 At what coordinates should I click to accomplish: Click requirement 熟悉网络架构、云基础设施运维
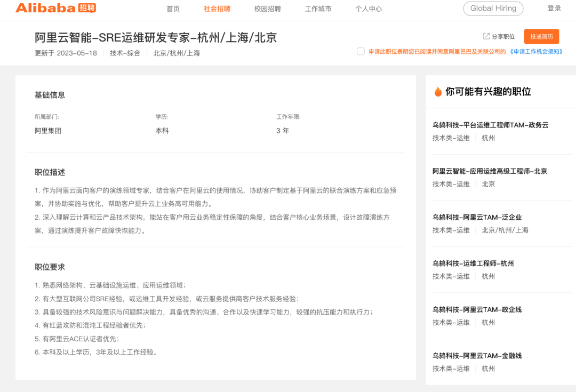(x=110, y=285)
